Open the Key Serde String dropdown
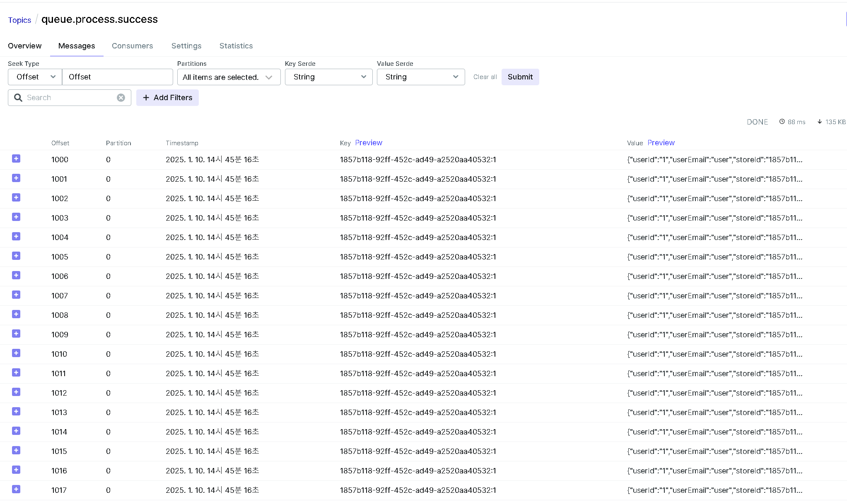Image resolution: width=847 pixels, height=504 pixels. pos(328,77)
